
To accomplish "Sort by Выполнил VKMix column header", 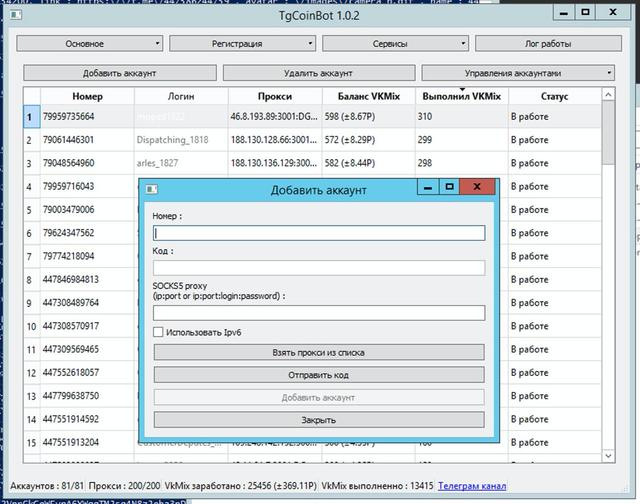I will click(462, 96).
